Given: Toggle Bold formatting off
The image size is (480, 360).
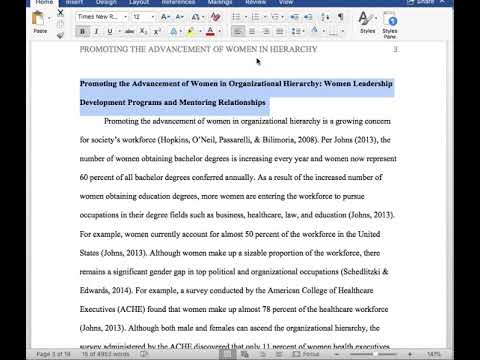Looking at the screenshot, I should click(x=82, y=31).
